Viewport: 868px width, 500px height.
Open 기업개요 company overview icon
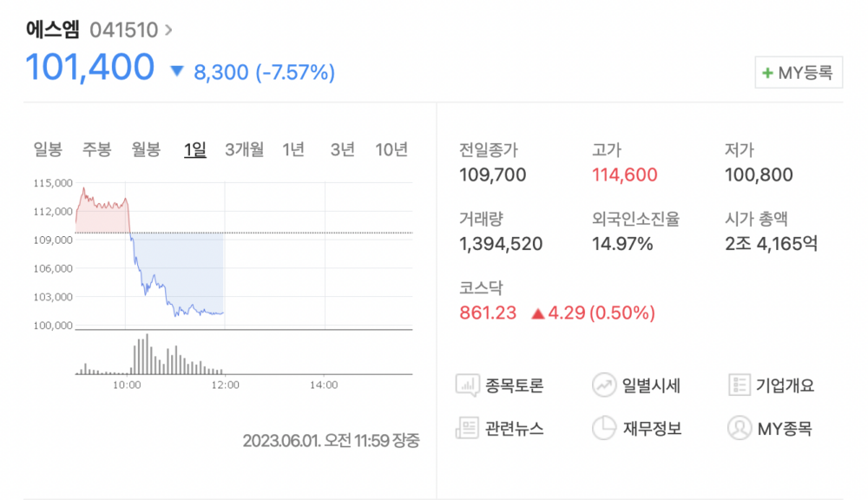pos(740,385)
